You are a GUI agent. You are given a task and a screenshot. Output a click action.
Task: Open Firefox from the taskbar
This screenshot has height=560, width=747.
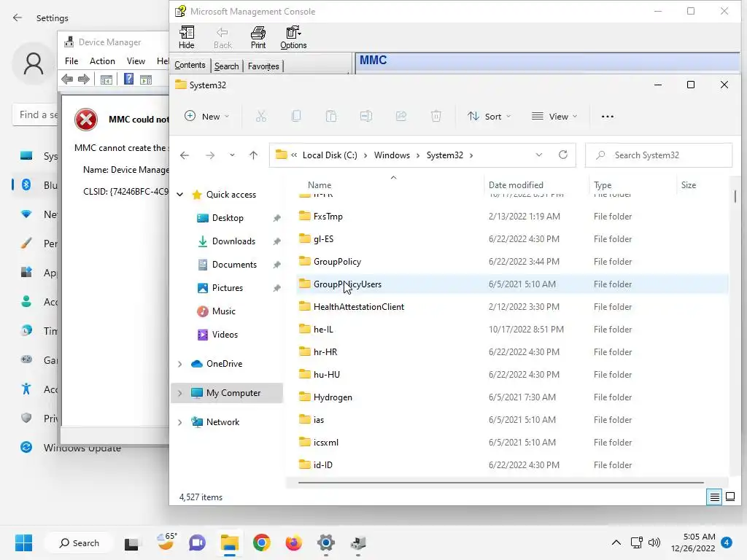(x=293, y=542)
